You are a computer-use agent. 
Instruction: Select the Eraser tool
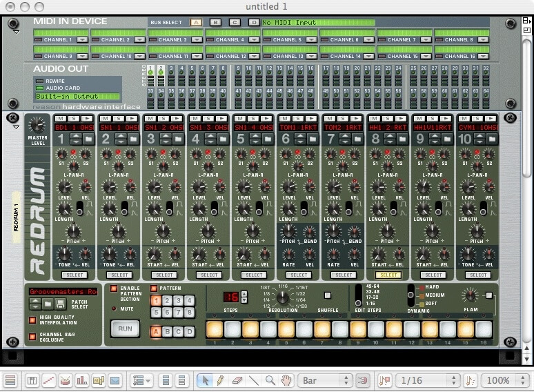tap(237, 380)
